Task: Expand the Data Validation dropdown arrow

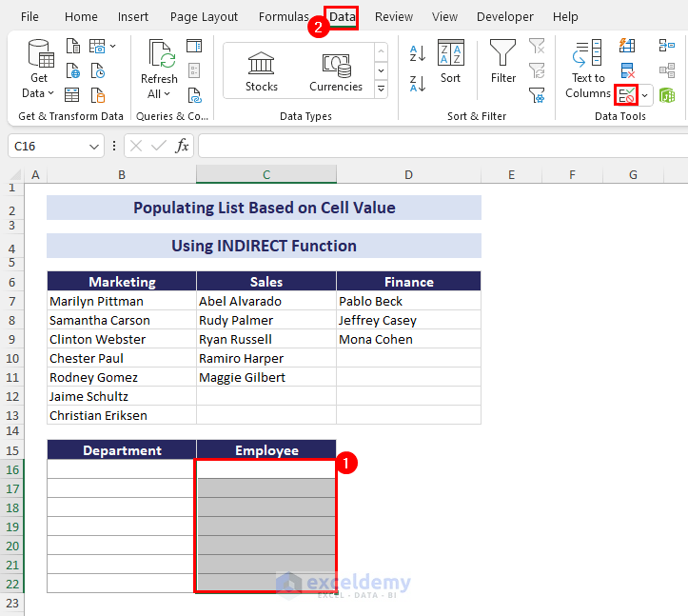Action: point(644,95)
